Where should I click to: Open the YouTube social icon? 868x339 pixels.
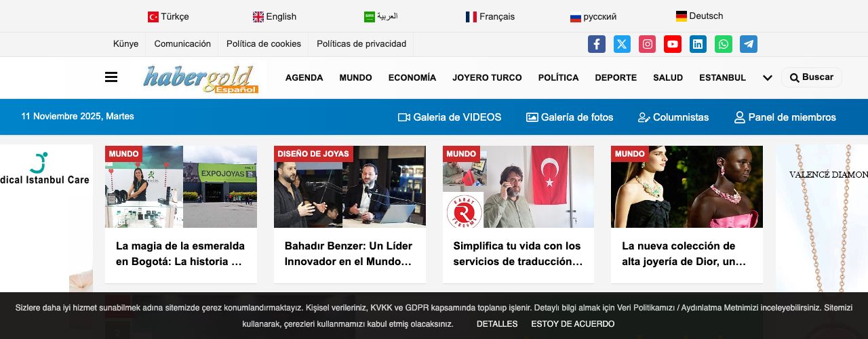coord(673,44)
